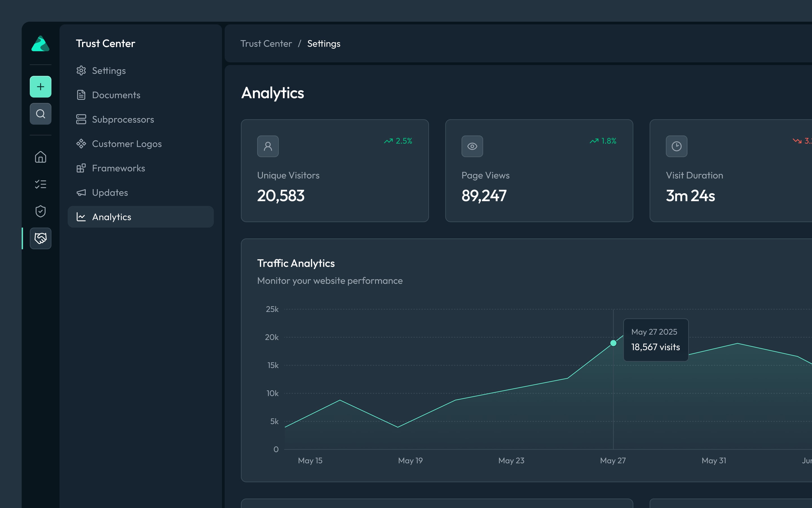Click the Traffic Analytics heading
This screenshot has height=508, width=812.
[x=296, y=263]
